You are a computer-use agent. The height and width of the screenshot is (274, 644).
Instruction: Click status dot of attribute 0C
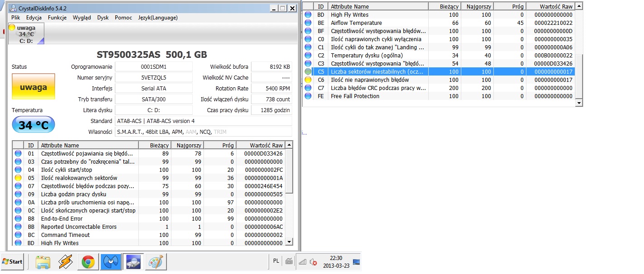18,210
